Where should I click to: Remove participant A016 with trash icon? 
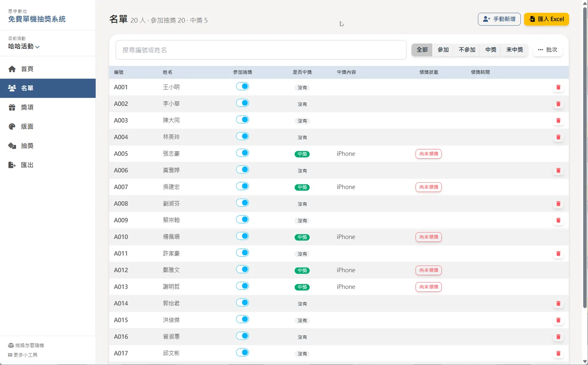point(558,337)
